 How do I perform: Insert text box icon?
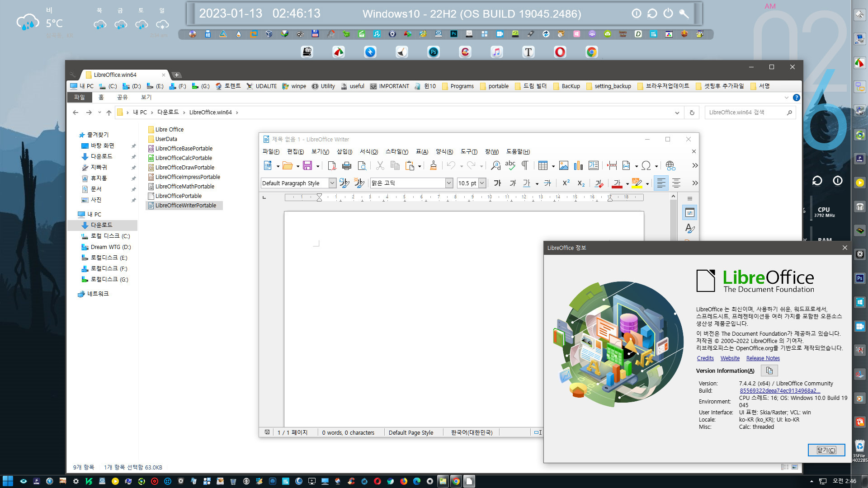pyautogui.click(x=594, y=166)
